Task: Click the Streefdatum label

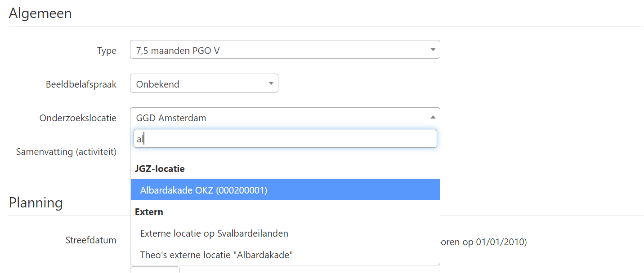Action: [91, 240]
